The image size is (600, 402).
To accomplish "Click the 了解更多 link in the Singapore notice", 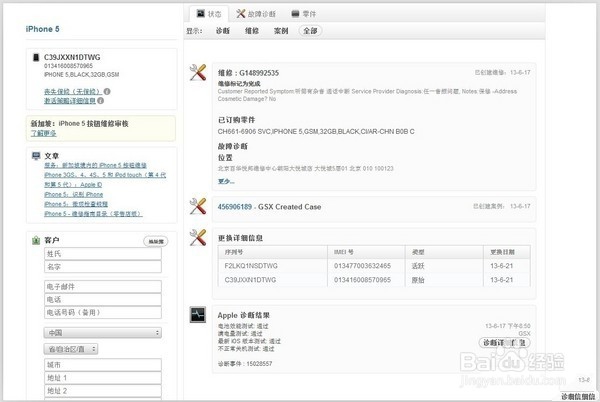I will pos(44,133).
